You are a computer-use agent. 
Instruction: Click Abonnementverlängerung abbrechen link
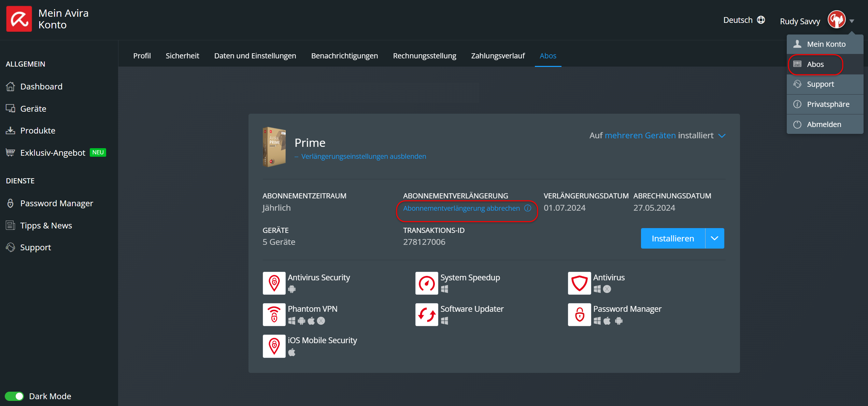(x=461, y=208)
